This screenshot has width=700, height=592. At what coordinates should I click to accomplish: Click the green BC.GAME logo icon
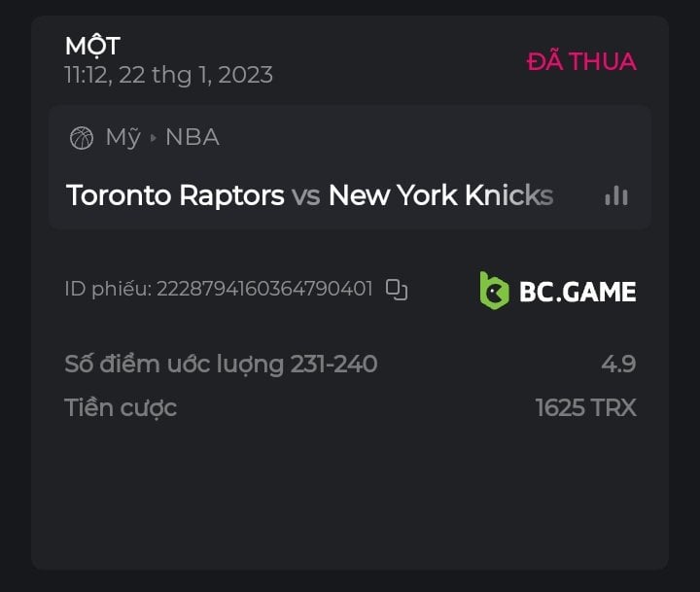494,291
